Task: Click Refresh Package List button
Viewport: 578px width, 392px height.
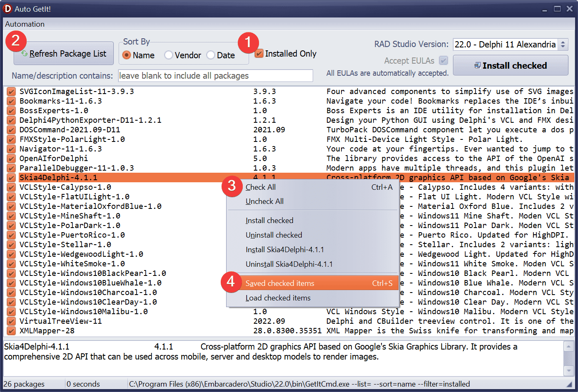Action: click(64, 54)
